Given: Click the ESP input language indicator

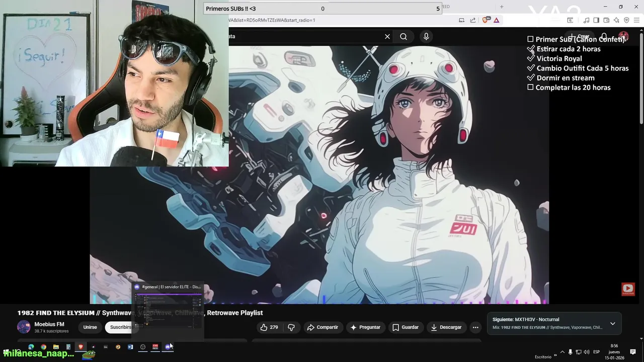Looking at the screenshot, I should (597, 352).
